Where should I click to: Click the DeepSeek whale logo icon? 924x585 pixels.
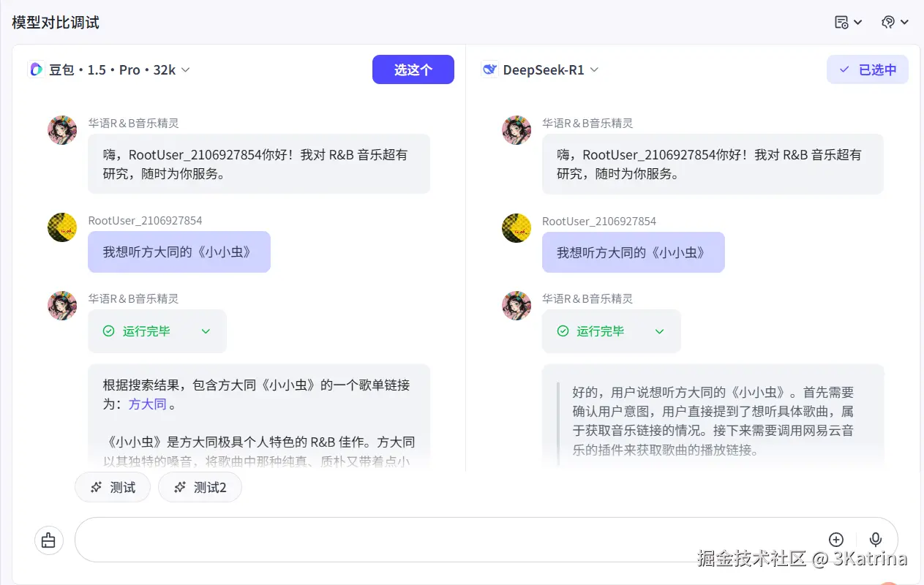489,69
